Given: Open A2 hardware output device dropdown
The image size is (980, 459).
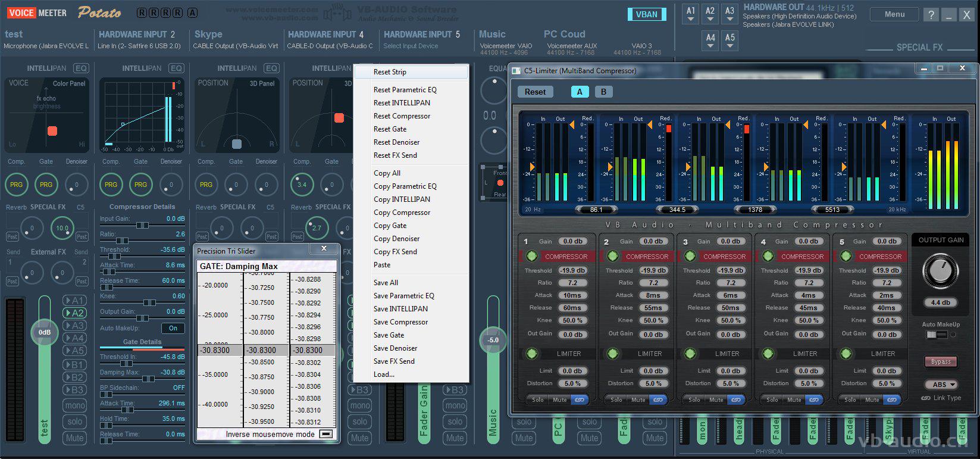Looking at the screenshot, I should [x=710, y=14].
